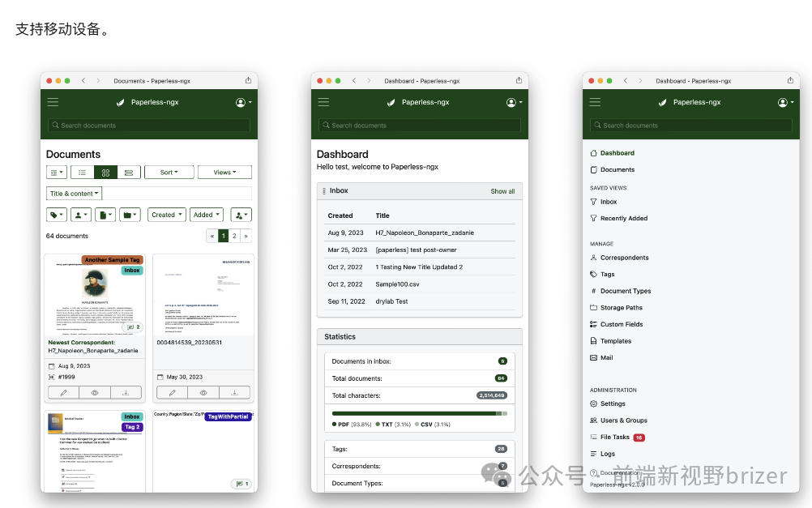Switch to small cards grid view
The width and height of the screenshot is (812, 508).
click(105, 173)
